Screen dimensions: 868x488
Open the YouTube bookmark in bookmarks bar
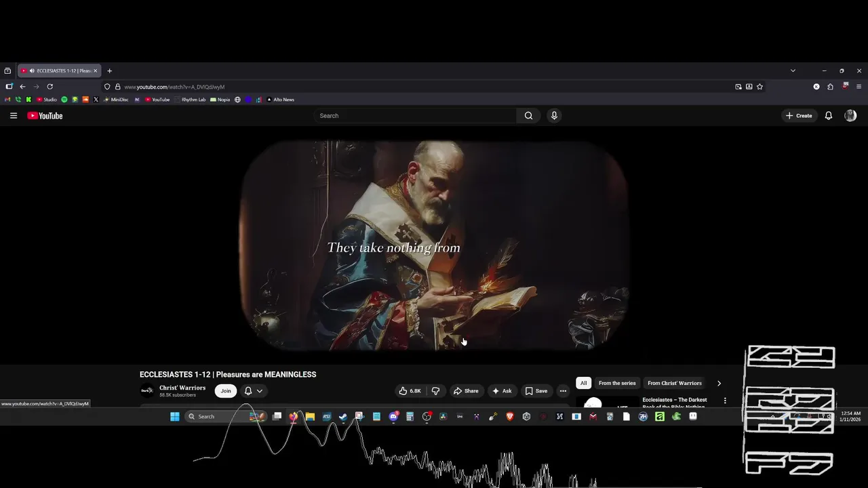(x=157, y=100)
